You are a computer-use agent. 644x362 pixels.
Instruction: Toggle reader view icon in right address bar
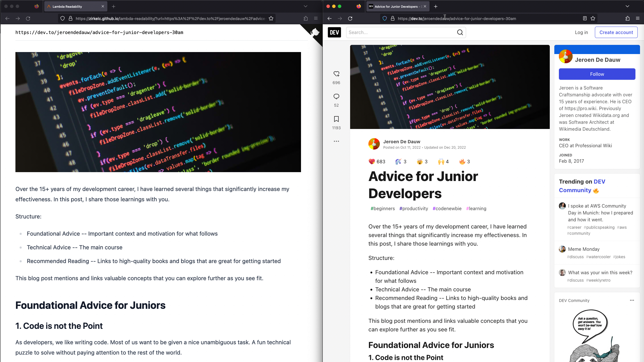(x=585, y=19)
